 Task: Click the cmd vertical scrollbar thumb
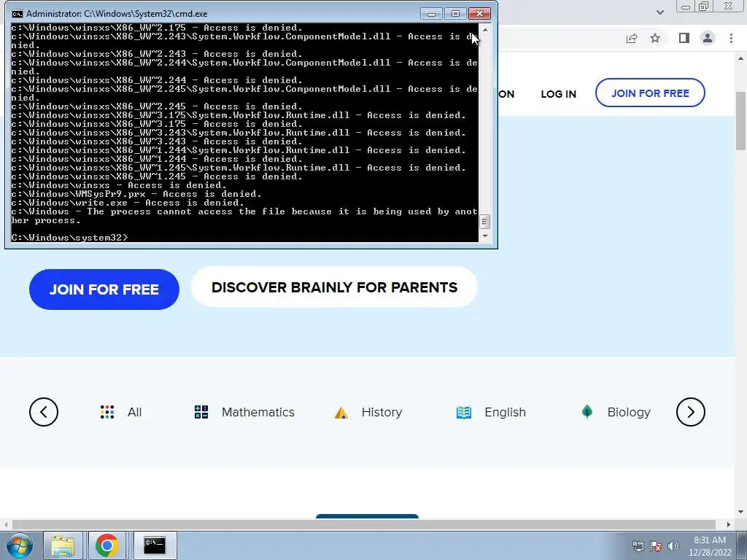pos(485,222)
